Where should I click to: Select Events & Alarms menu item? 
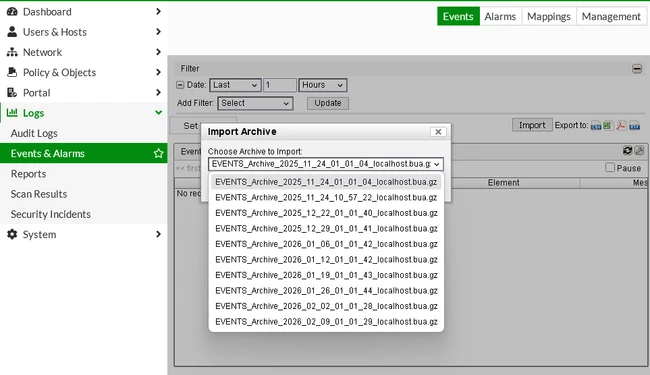pyautogui.click(x=84, y=153)
